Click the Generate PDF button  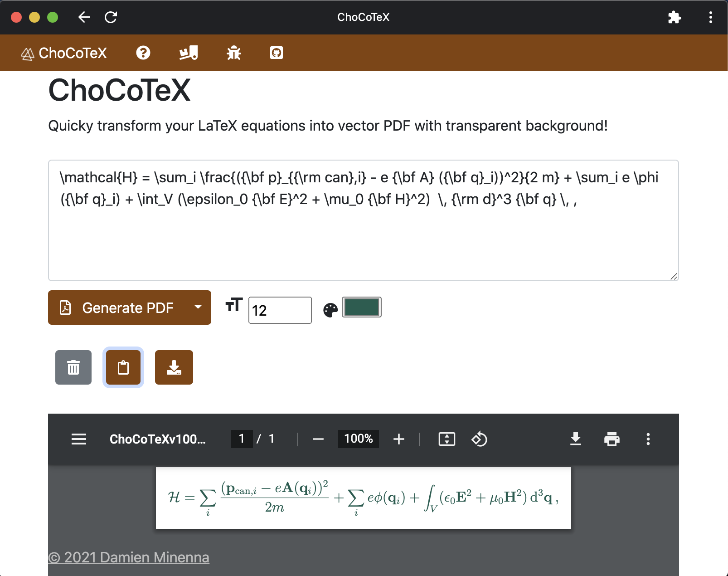tap(117, 308)
